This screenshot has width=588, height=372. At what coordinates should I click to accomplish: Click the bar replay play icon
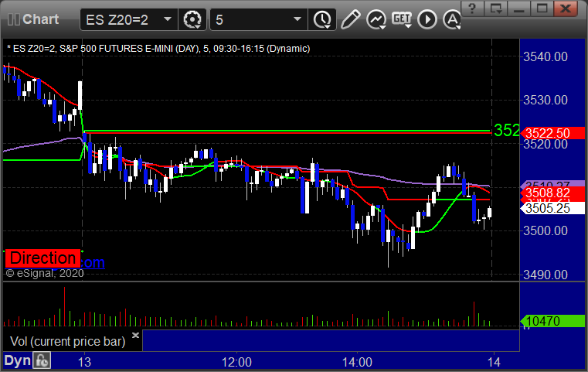click(427, 19)
